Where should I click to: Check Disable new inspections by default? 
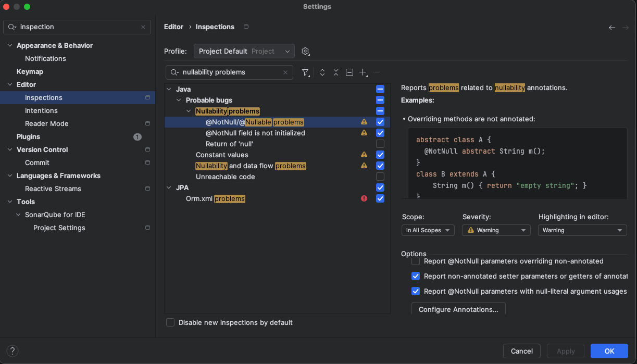[170, 322]
